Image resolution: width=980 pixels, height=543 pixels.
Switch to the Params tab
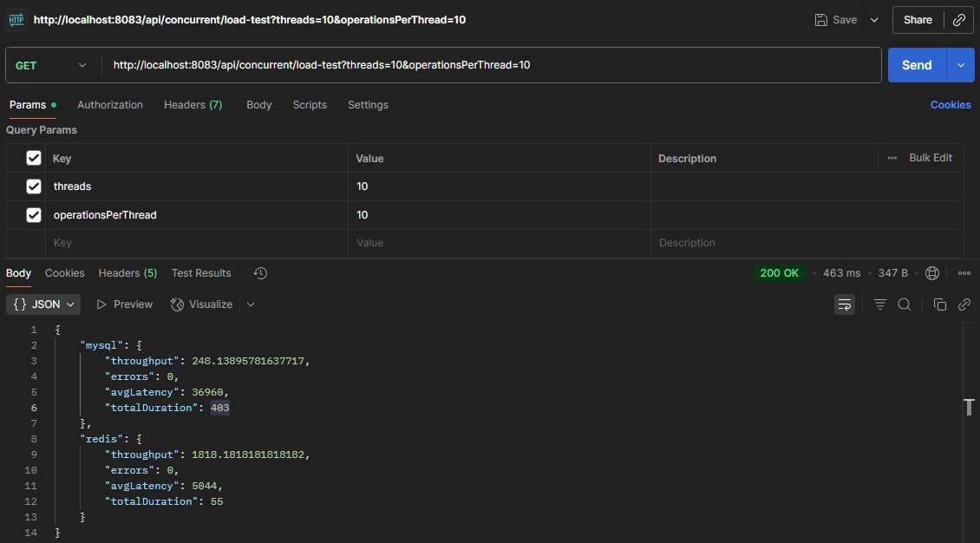[x=32, y=105]
